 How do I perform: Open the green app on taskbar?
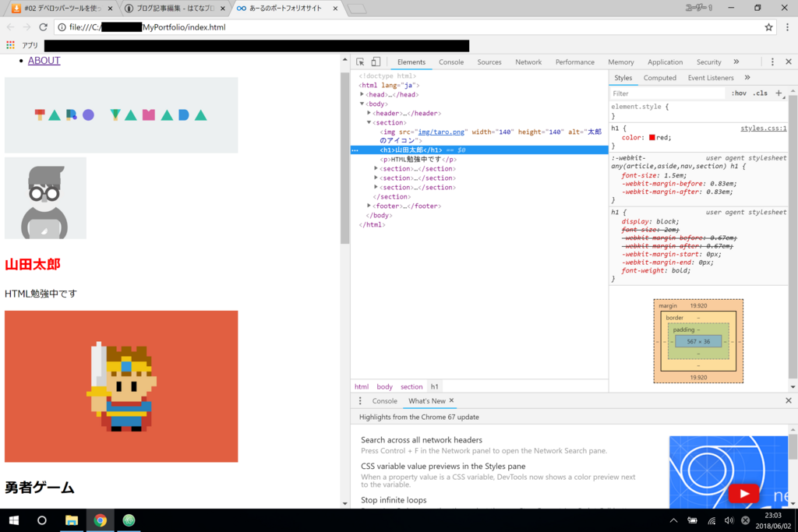pos(129,520)
